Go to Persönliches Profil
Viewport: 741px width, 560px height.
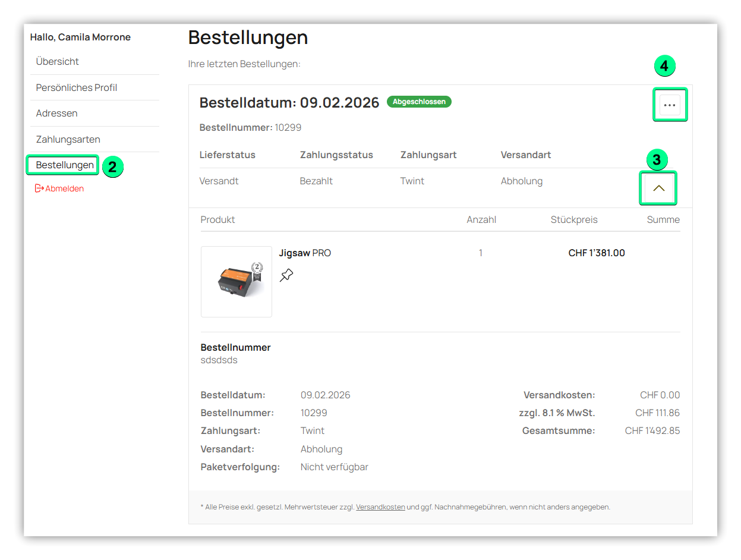point(77,87)
